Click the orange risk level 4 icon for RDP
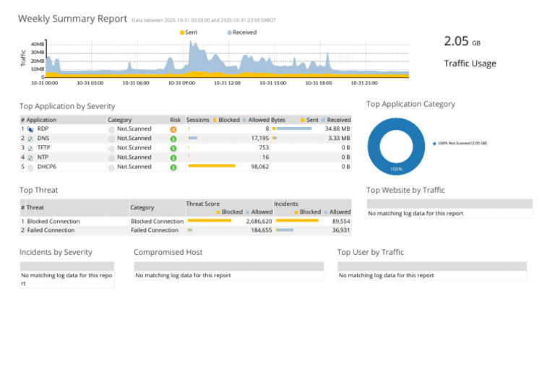Screen dimensions: 555x392 click(x=173, y=130)
